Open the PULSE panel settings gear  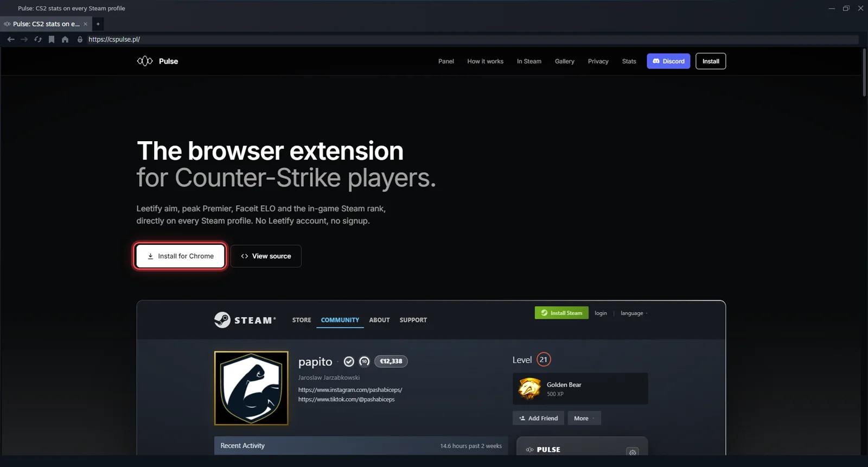[x=633, y=452]
